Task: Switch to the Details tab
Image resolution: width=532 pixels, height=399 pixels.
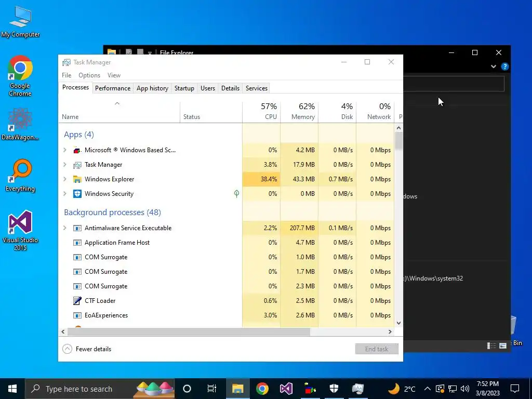Action: point(230,88)
